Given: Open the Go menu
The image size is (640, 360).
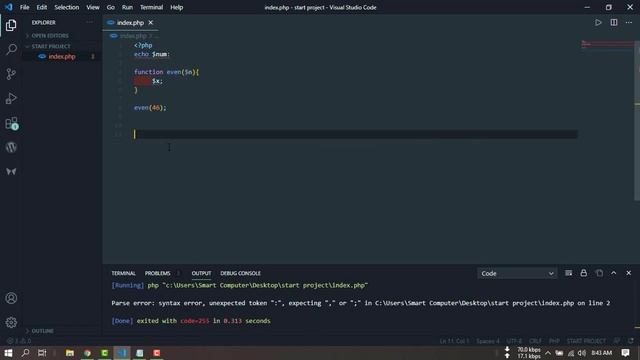Looking at the screenshot, I should [111, 7].
